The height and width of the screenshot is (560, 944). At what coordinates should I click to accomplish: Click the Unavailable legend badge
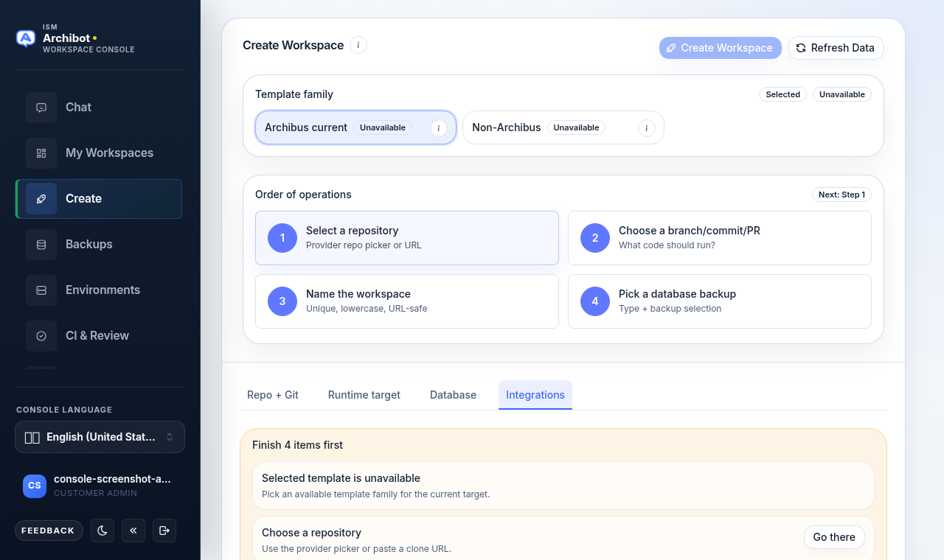tap(842, 94)
